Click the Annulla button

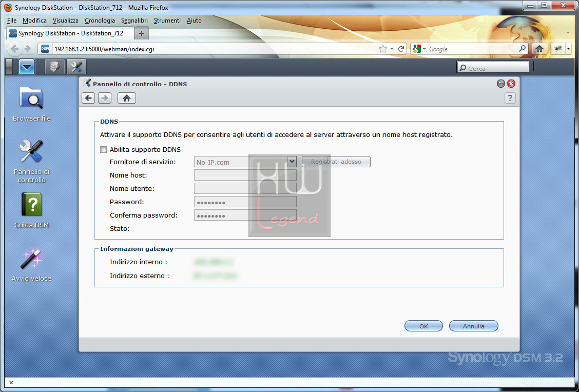tap(473, 326)
